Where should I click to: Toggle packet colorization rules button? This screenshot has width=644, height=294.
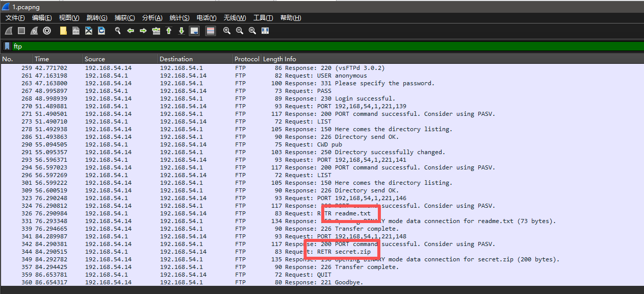click(x=210, y=31)
